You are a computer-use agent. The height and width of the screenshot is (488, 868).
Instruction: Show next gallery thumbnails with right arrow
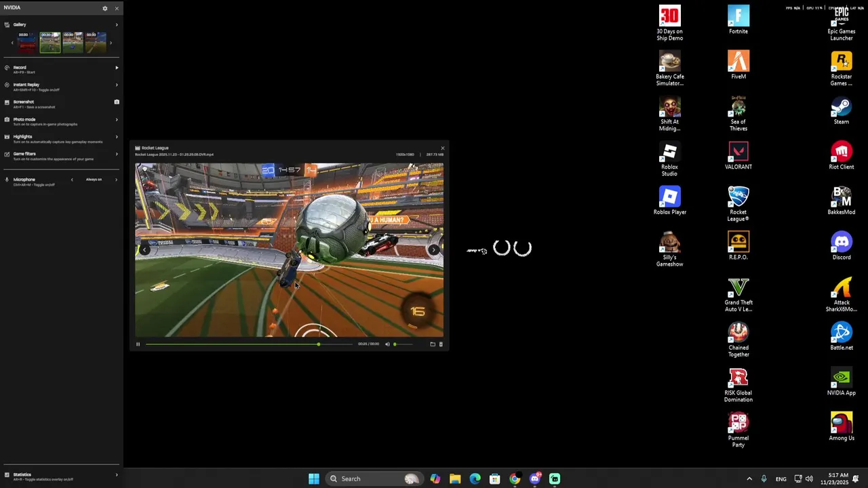(x=111, y=43)
